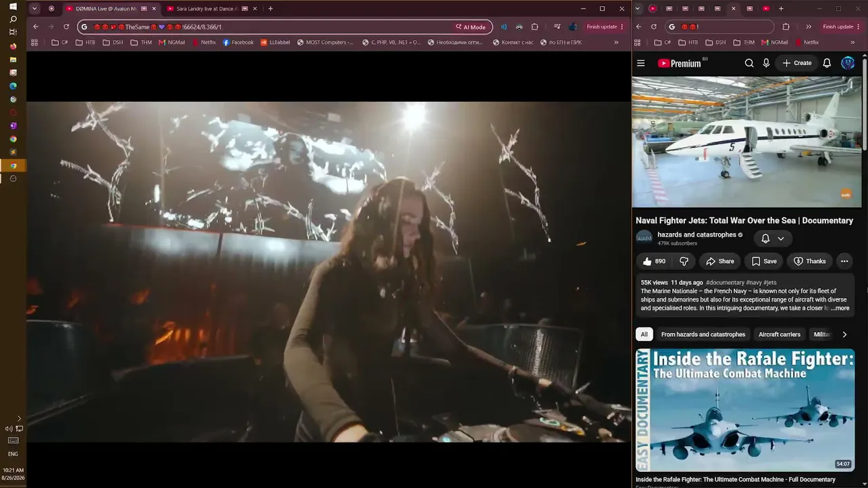Focus the right browser address bar
This screenshot has width=868, height=488.
719,27
